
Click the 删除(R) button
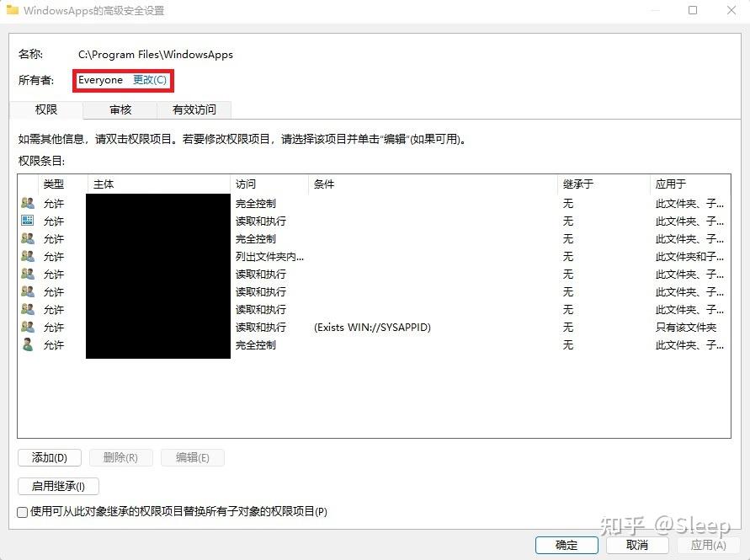tap(120, 457)
